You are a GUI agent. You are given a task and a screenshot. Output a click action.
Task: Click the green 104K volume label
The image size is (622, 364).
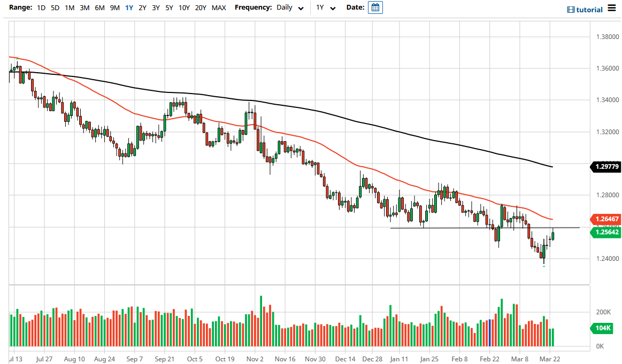click(602, 329)
